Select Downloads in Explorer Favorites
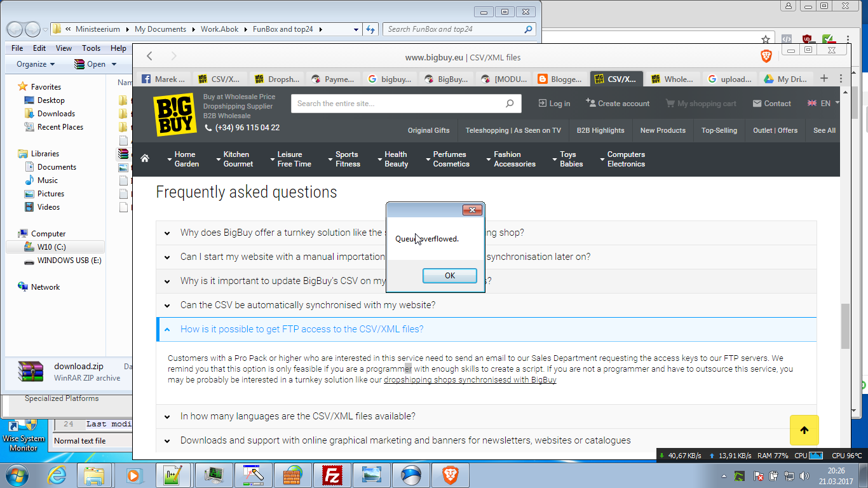 (x=56, y=114)
